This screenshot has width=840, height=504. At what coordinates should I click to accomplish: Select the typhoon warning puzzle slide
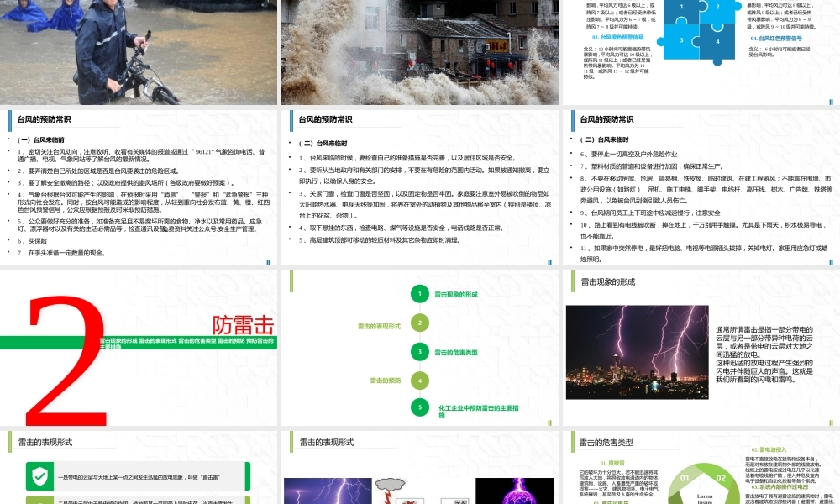click(701, 52)
